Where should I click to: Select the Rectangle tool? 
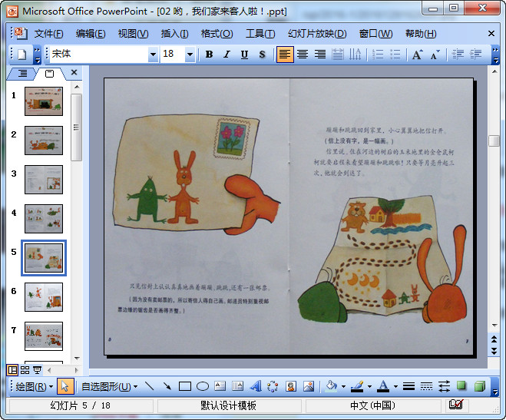pyautogui.click(x=185, y=386)
